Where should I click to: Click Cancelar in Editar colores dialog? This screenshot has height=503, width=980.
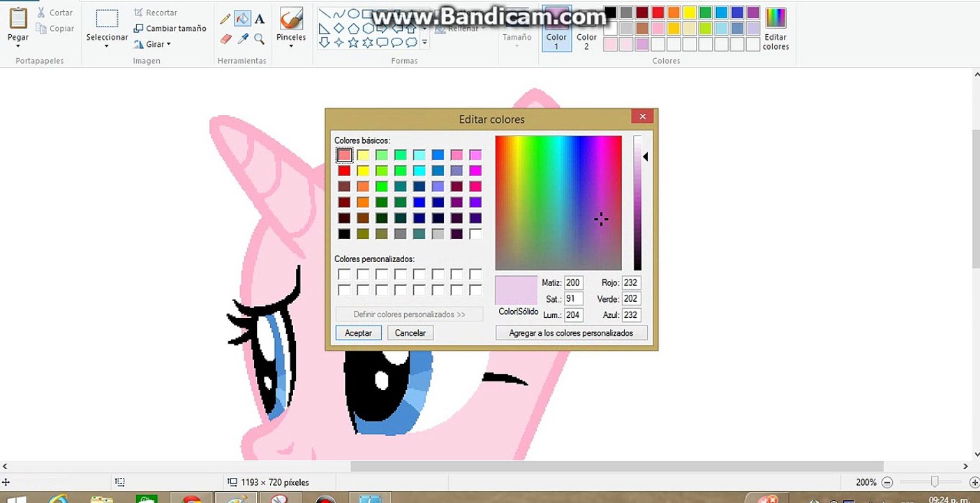[410, 333]
